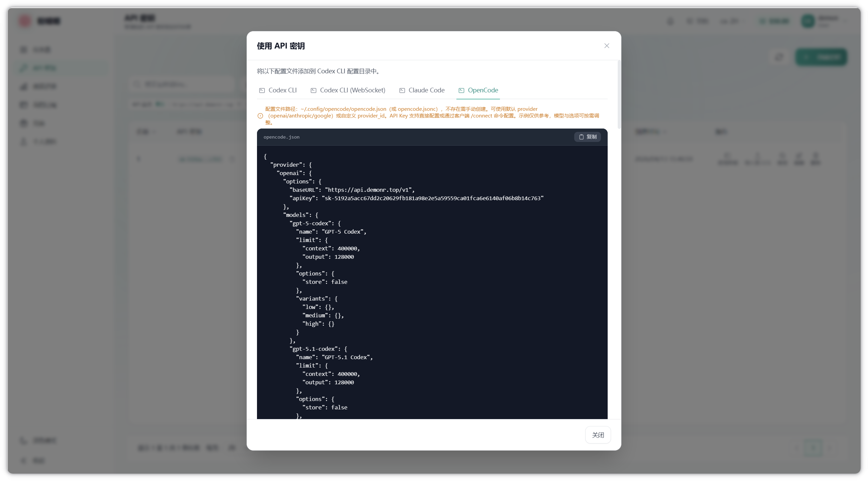Select the OpenCode tab
868x481 pixels.
tap(478, 90)
